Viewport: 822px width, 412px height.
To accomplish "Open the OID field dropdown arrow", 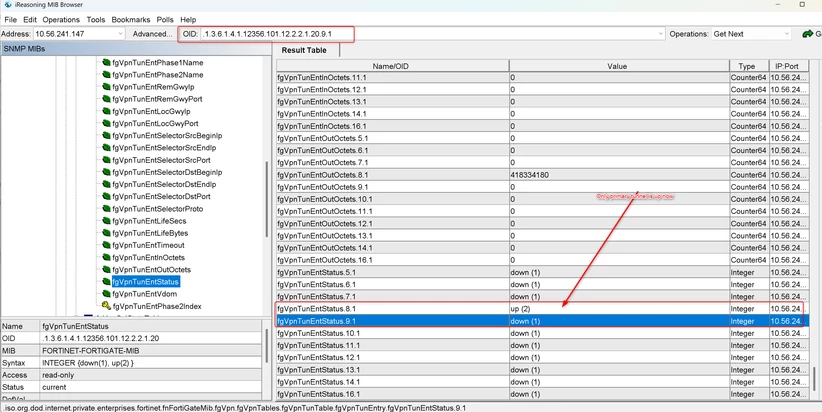I will [x=661, y=34].
